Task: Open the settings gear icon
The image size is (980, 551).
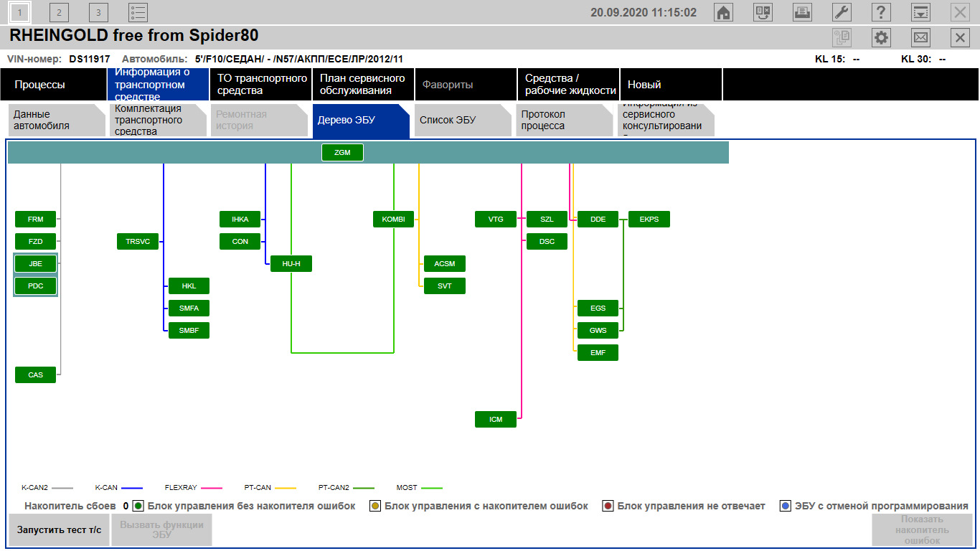Action: 881,37
